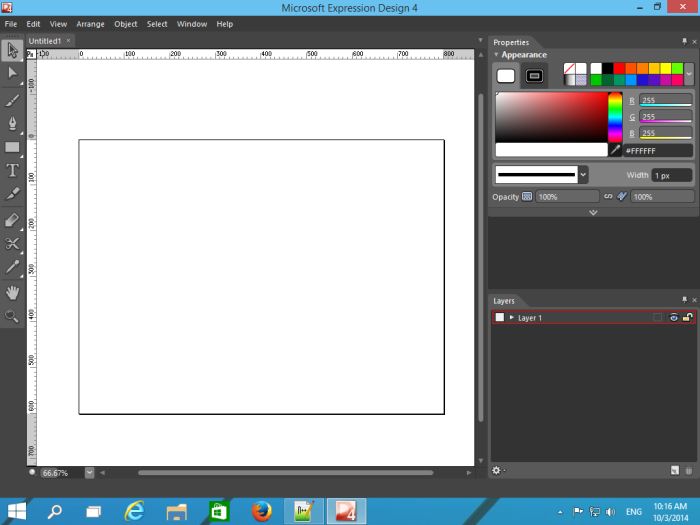Select the Text tool
The width and height of the screenshot is (700, 525).
(x=12, y=171)
